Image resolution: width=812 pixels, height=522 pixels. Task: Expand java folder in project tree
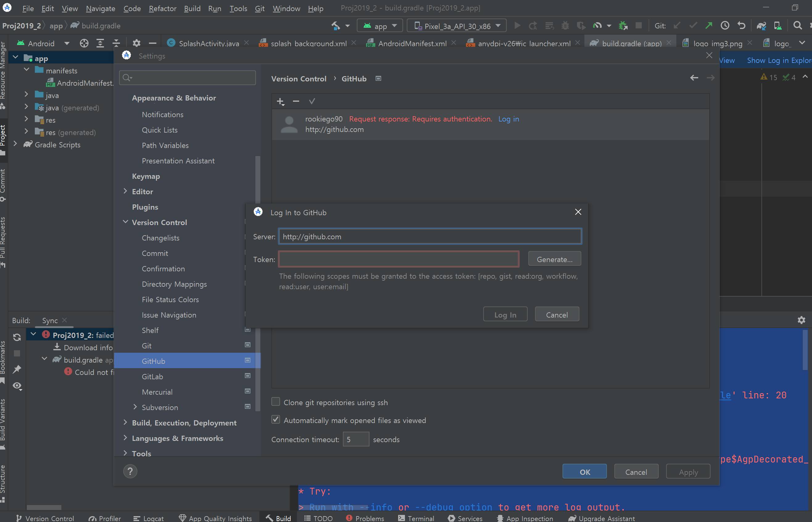(27, 95)
